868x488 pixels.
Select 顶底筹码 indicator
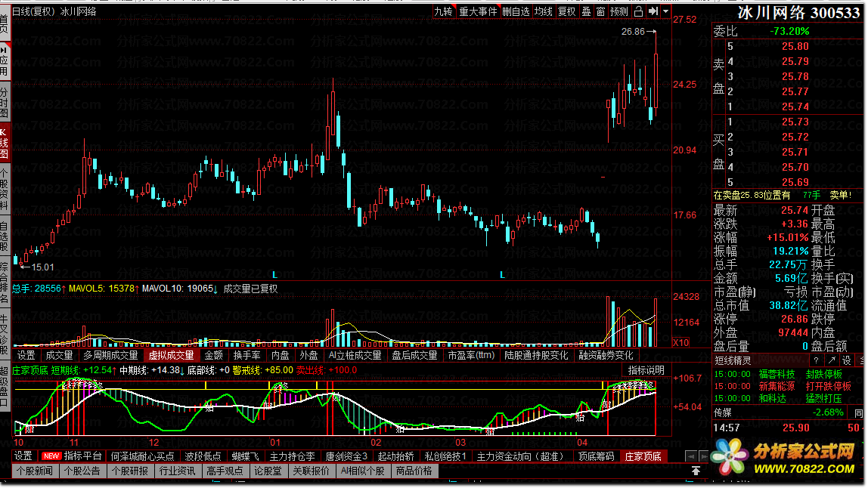coord(597,456)
